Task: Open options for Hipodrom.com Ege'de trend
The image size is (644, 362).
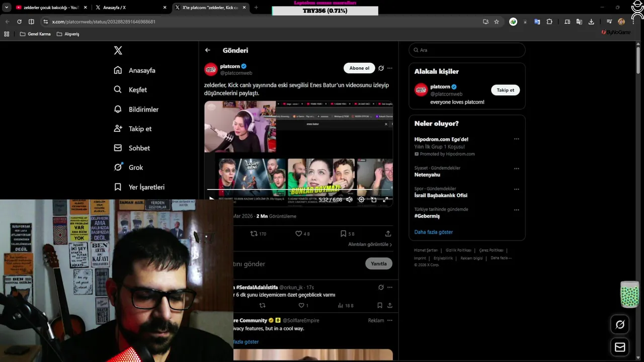Action: tap(516, 139)
